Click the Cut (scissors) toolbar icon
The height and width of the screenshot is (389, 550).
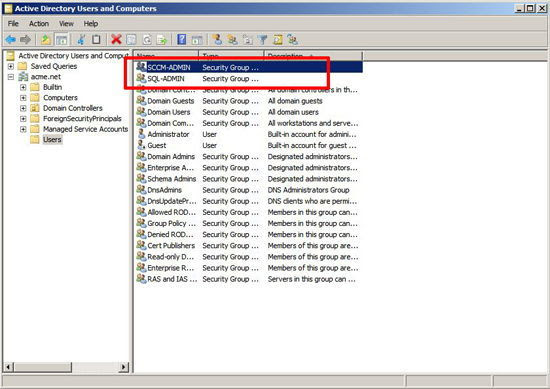81,40
